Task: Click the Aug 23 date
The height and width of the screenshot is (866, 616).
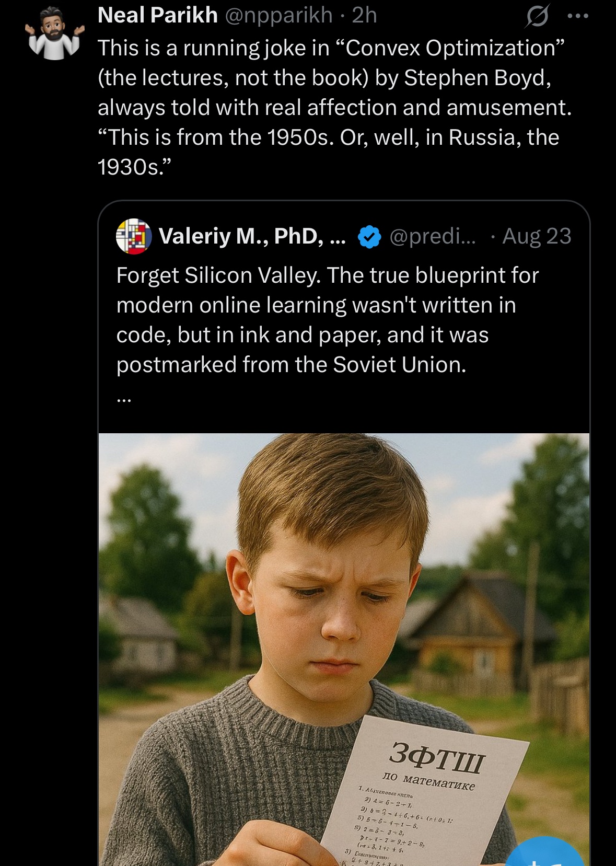Action: [x=537, y=236]
